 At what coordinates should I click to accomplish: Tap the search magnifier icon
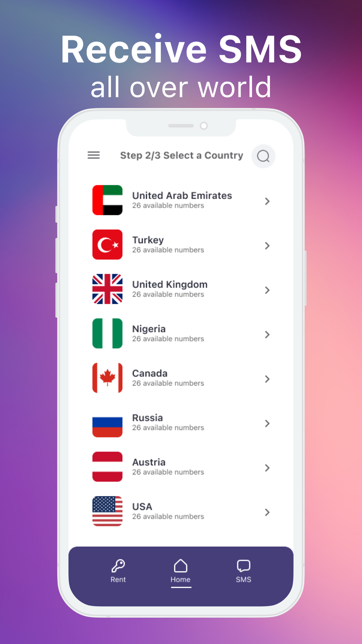[263, 156]
